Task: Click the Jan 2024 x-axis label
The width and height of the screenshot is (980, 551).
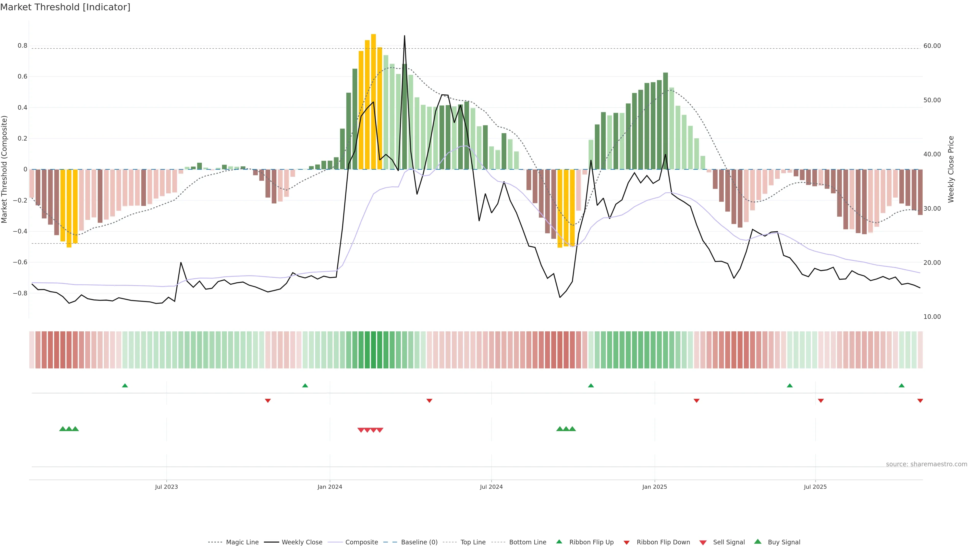Action: [330, 487]
